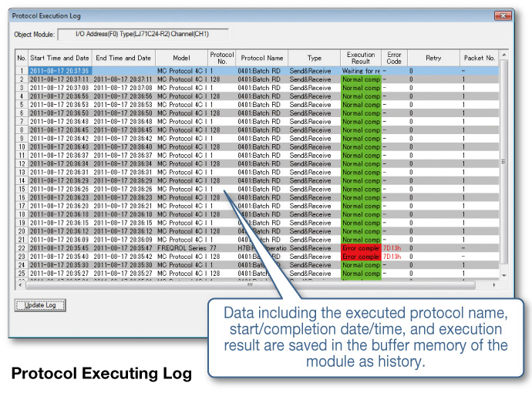Click the red Error completion cell in row 23
The width and height of the screenshot is (532, 393).
[x=361, y=257]
